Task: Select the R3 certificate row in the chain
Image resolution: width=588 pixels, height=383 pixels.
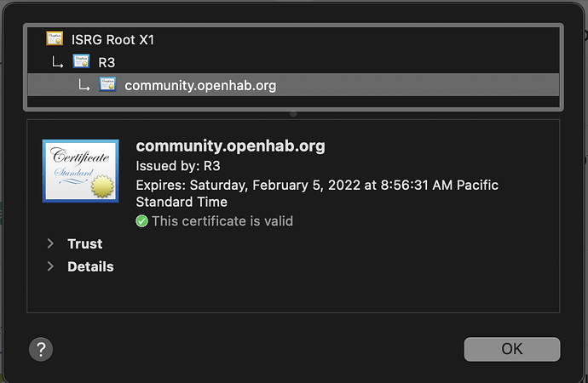Action: 107,62
